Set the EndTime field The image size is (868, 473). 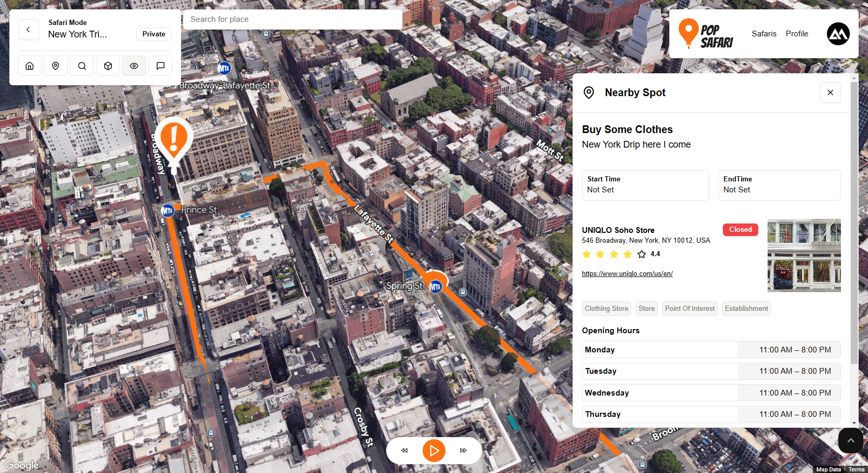point(779,185)
